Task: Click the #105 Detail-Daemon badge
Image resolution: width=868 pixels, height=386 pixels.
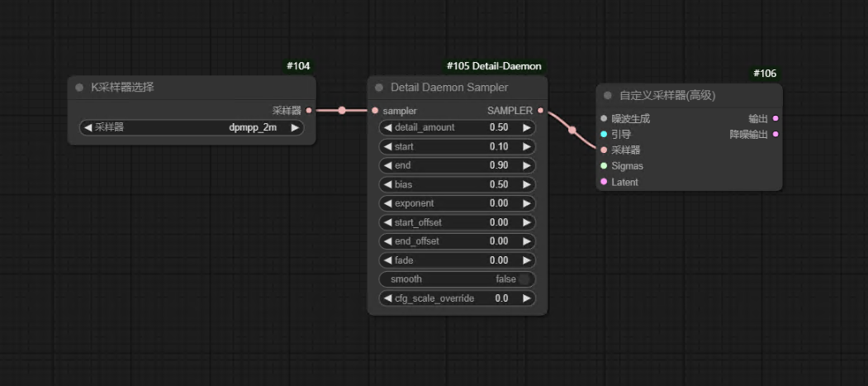Action: [x=494, y=66]
